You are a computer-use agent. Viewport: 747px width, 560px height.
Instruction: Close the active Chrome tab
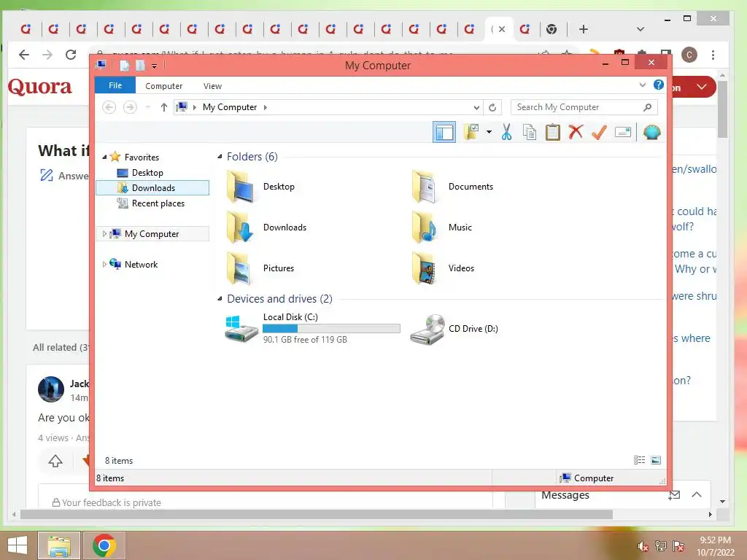502,29
